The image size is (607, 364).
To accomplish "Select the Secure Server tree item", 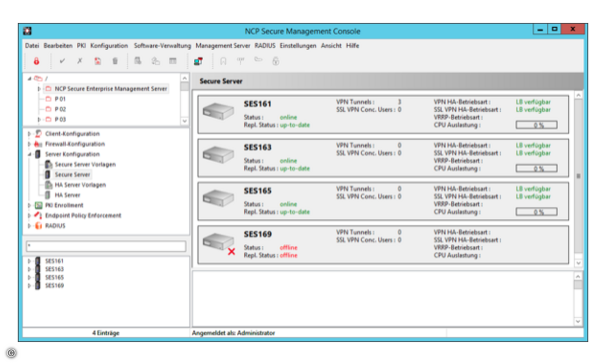I will coord(72,174).
